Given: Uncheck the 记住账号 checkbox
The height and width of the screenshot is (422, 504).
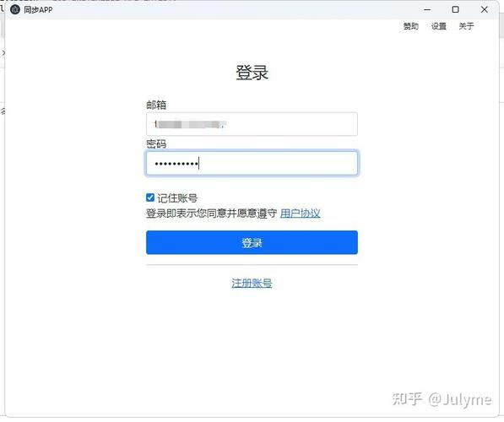Looking at the screenshot, I should tap(150, 197).
